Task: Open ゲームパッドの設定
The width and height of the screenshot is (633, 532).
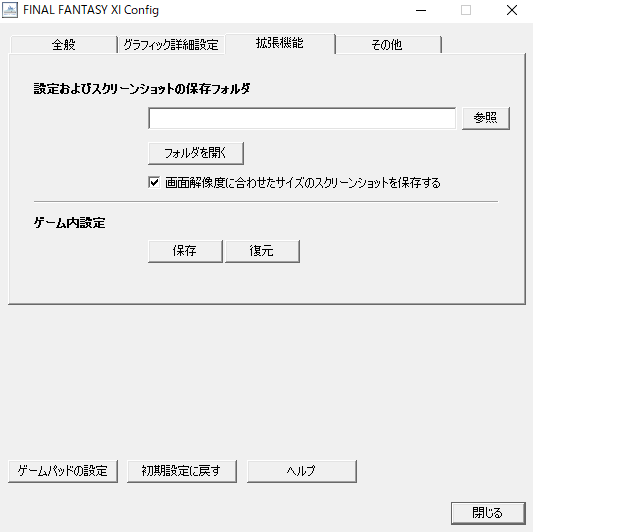Action: (x=64, y=471)
